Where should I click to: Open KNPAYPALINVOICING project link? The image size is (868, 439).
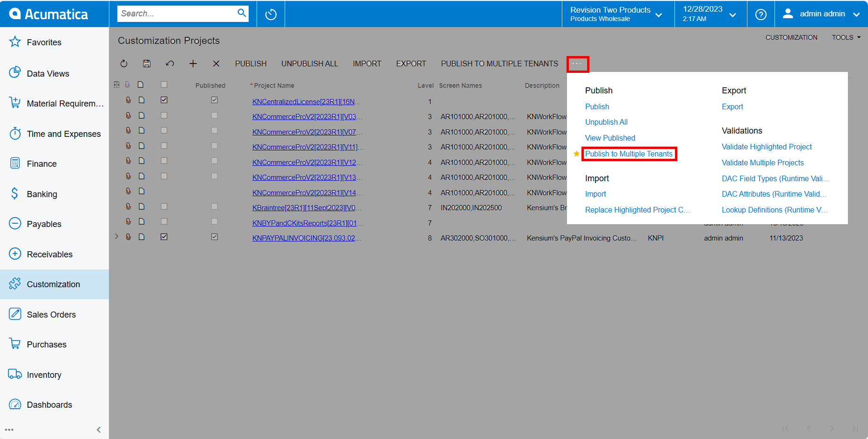307,238
